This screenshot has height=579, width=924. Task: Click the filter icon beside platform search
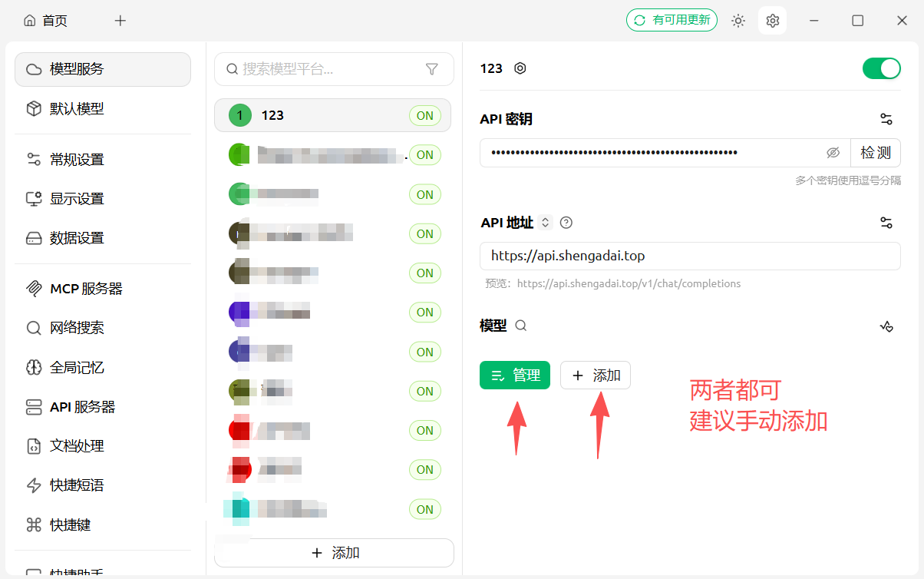coord(432,69)
